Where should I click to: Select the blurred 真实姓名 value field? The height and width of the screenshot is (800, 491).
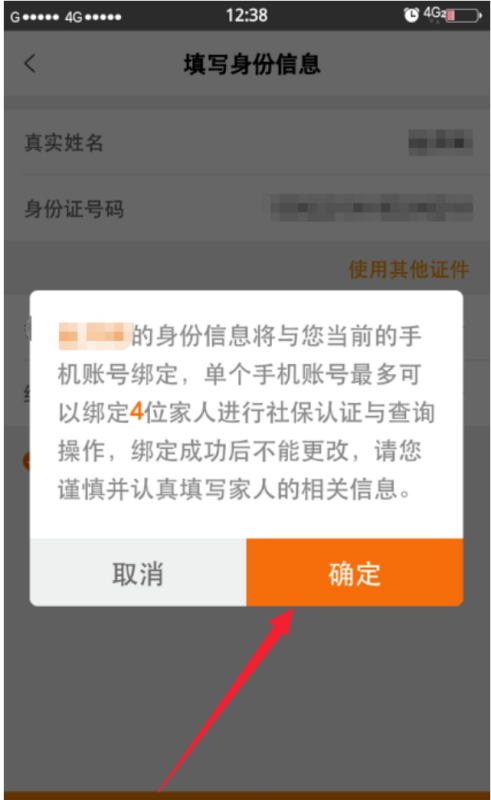tap(440, 142)
